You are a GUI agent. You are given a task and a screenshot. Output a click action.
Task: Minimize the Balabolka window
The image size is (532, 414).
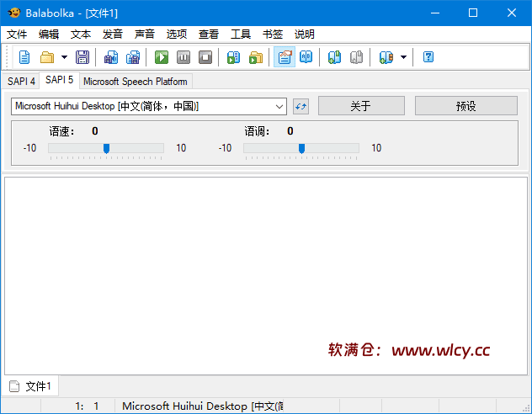pyautogui.click(x=435, y=13)
